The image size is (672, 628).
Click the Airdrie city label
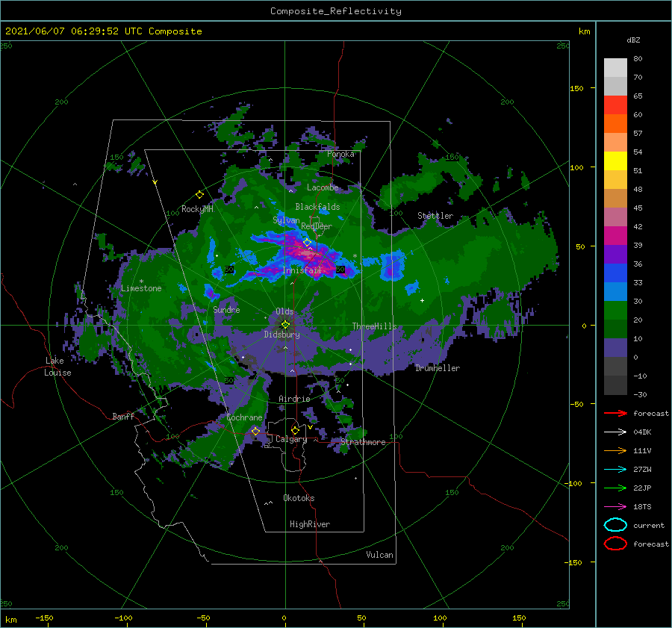tap(294, 399)
